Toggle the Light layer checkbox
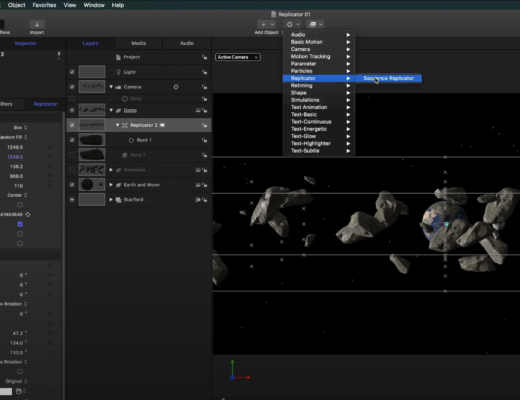This screenshot has height=400, width=520. pyautogui.click(x=72, y=72)
